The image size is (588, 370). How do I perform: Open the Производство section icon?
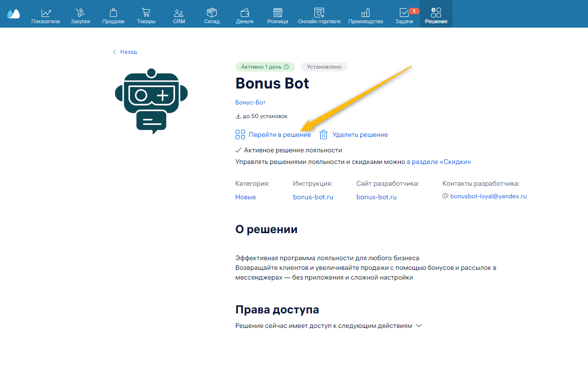366,13
